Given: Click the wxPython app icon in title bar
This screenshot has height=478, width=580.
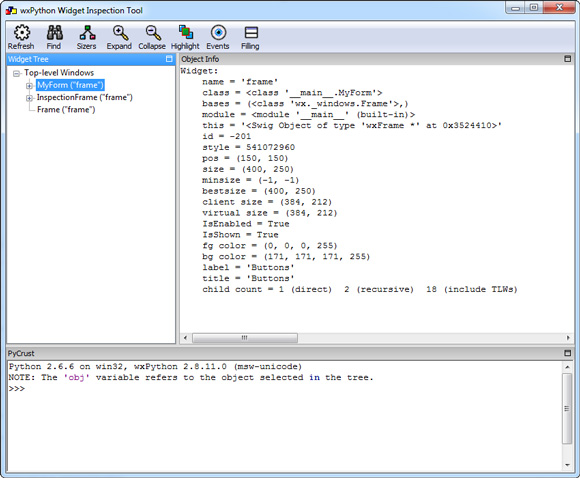Looking at the screenshot, I should pyautogui.click(x=11, y=10).
